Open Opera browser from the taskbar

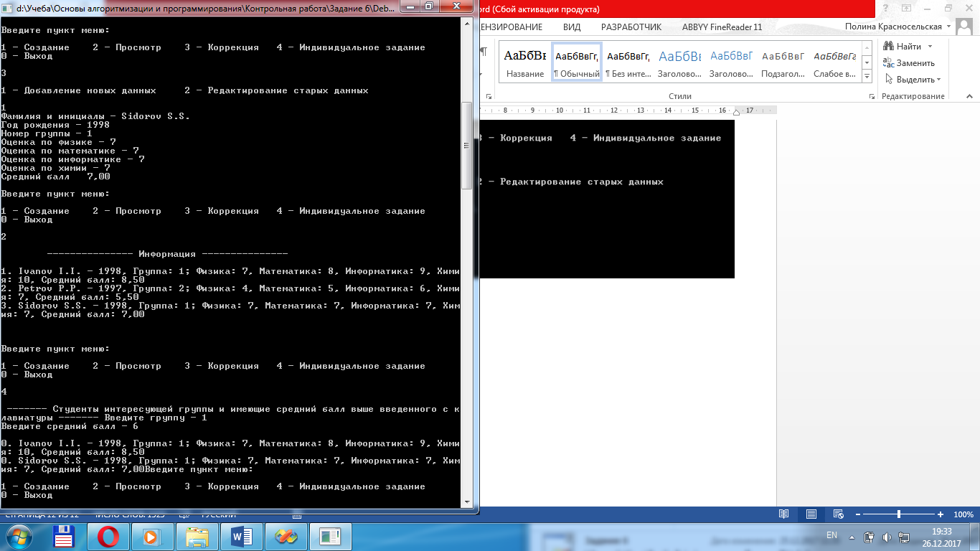pyautogui.click(x=108, y=537)
